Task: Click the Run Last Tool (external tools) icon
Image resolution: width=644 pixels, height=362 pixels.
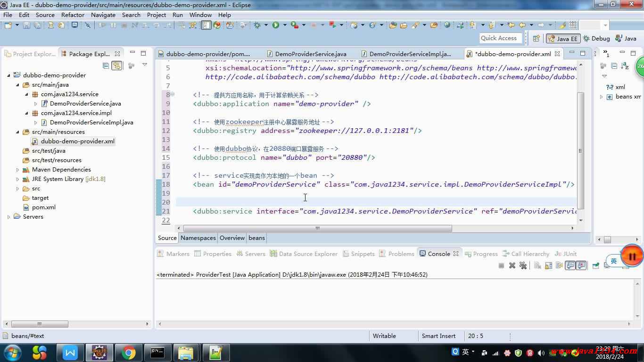Action: pos(295,25)
